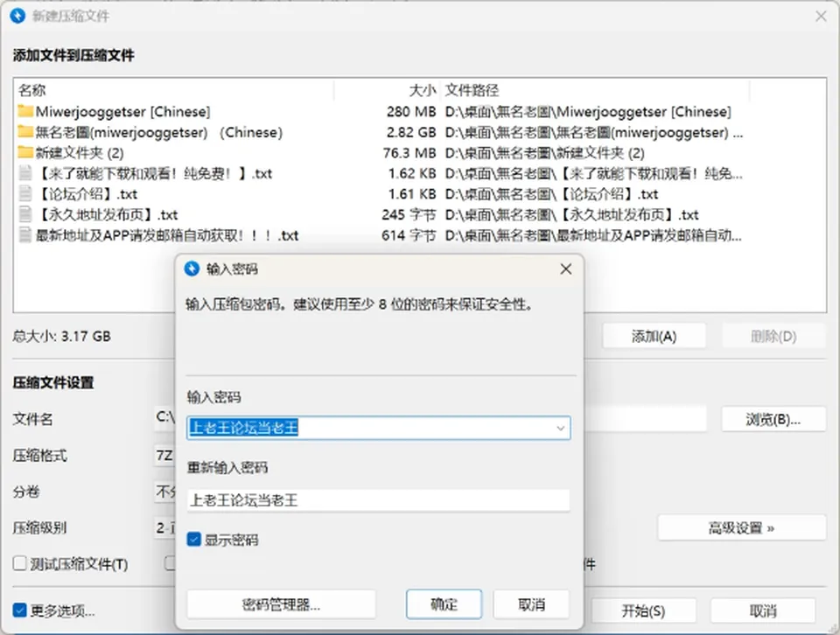Click the folder icon for Miwerjooggetser [Chinese]
The height and width of the screenshot is (635, 840).
click(x=25, y=111)
